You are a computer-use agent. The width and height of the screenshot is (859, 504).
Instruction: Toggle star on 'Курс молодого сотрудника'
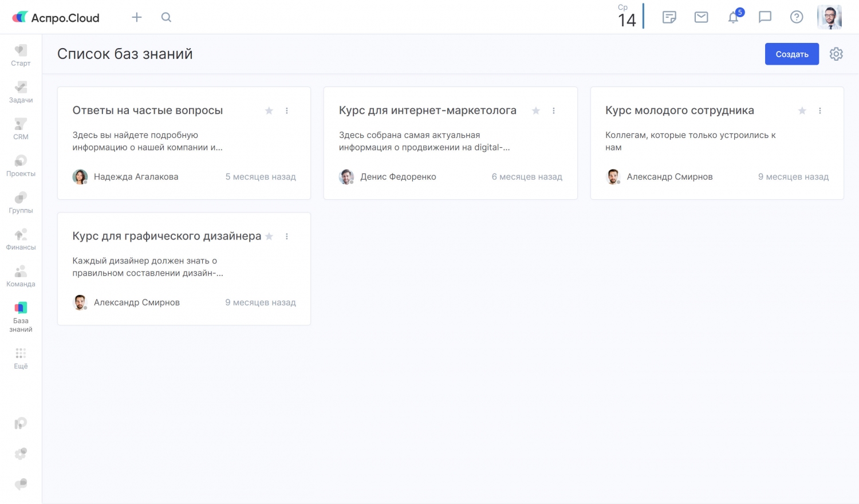click(802, 111)
